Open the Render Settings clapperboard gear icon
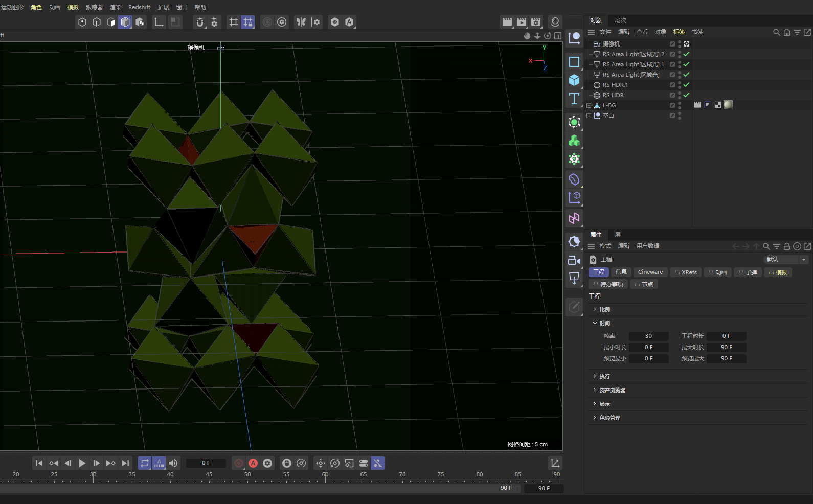813x504 pixels. point(536,22)
